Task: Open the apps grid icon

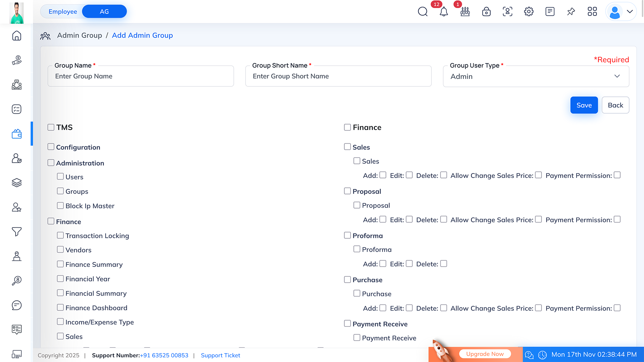Action: (x=592, y=12)
